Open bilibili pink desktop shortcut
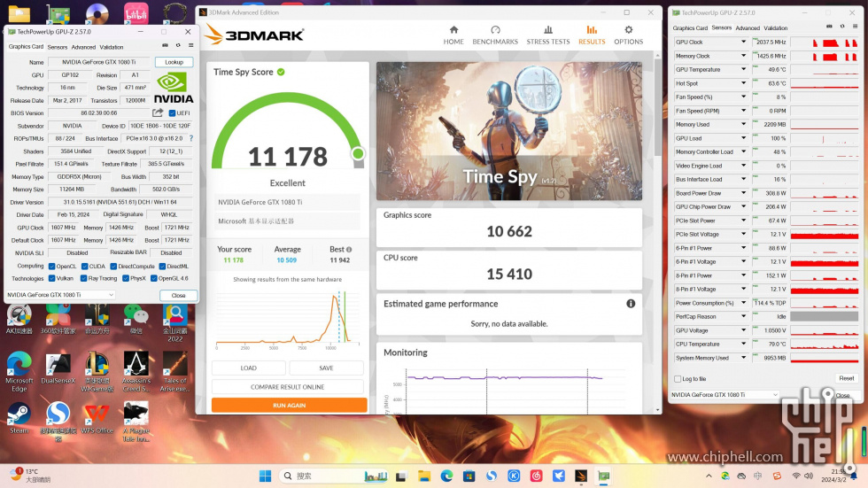This screenshot has width=868, height=488. click(136, 12)
